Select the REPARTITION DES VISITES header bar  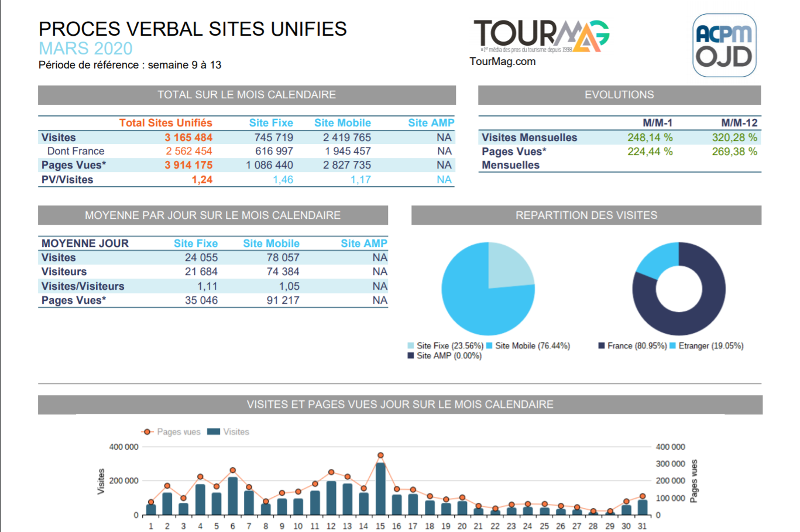click(x=586, y=215)
